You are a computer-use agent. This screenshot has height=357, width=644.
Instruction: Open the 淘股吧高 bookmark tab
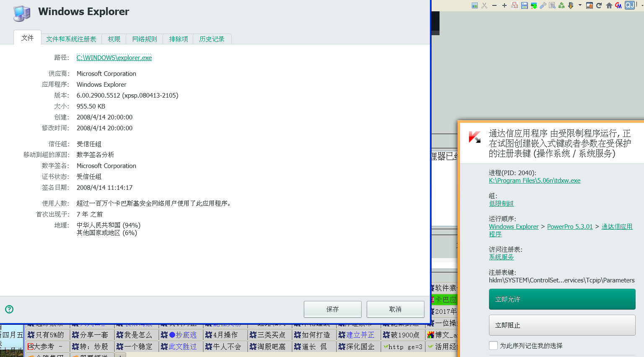pos(270,347)
